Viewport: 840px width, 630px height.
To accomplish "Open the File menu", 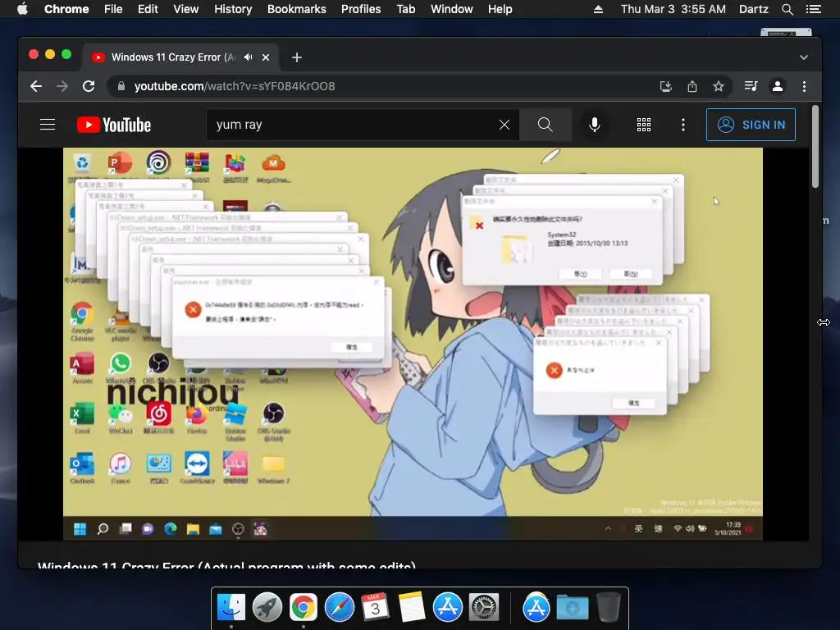I will click(113, 9).
